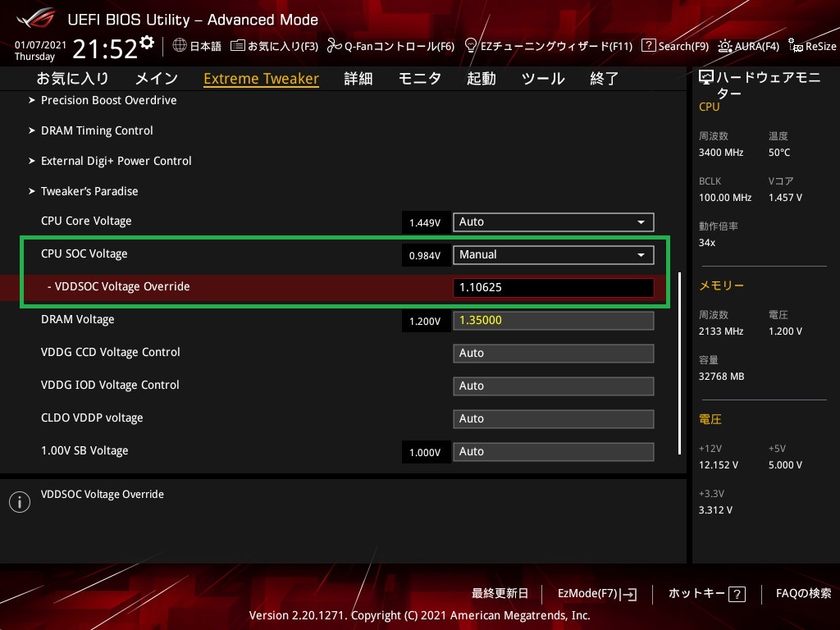Click the EzMode switch arrow icon

(x=629, y=594)
